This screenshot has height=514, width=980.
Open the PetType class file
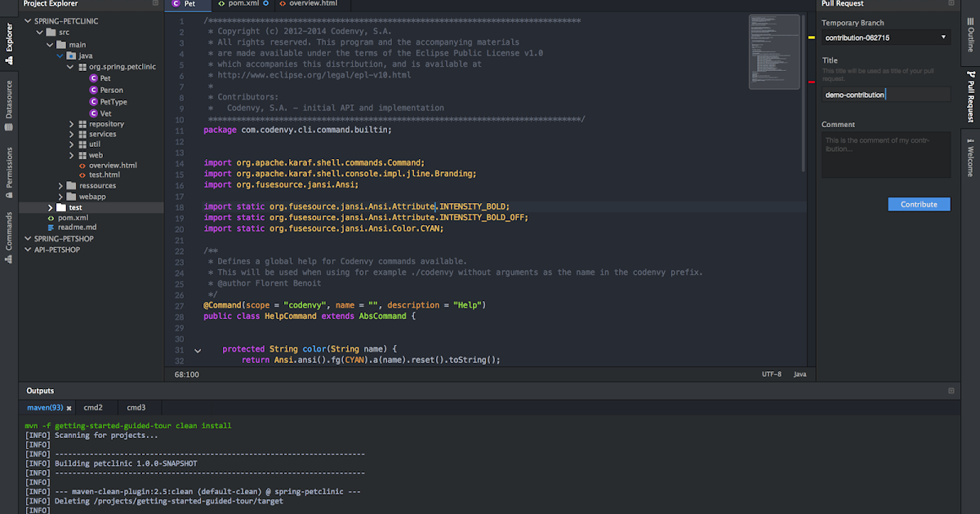(x=113, y=102)
